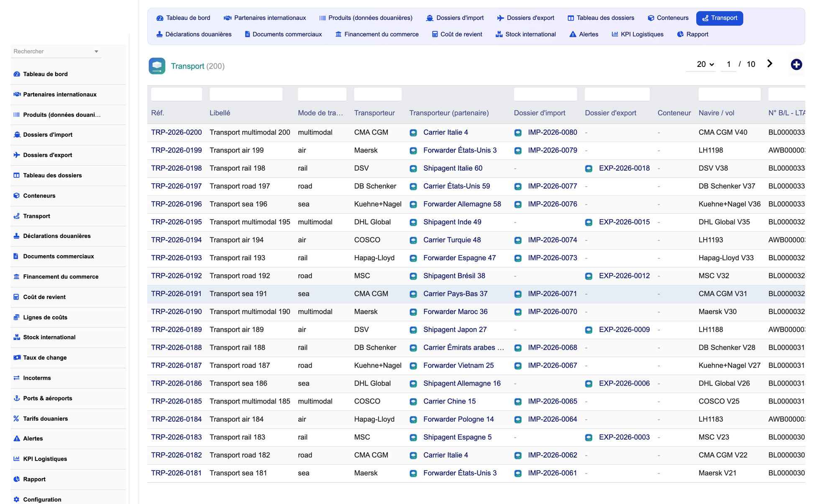
Task: Go to next page with chevron arrow
Action: tap(770, 64)
